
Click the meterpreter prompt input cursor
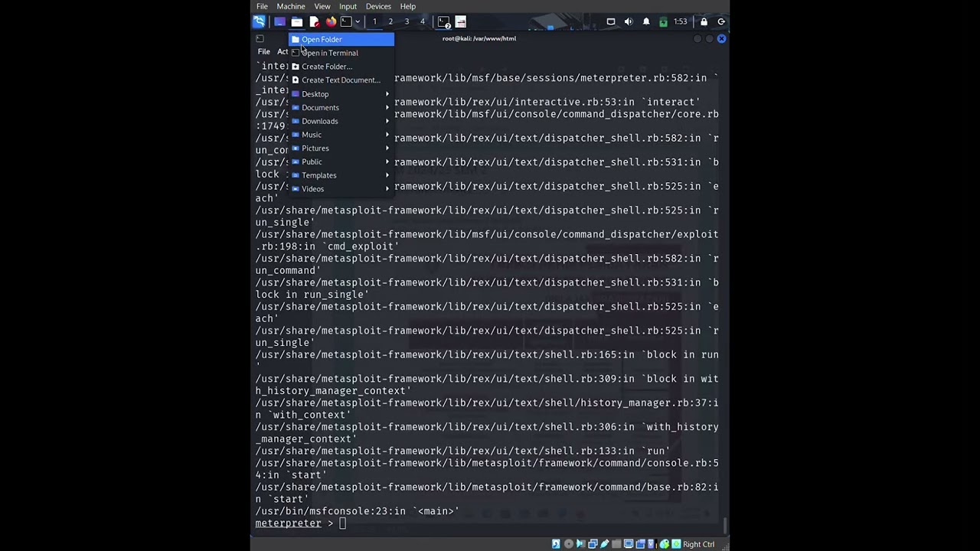click(x=343, y=523)
